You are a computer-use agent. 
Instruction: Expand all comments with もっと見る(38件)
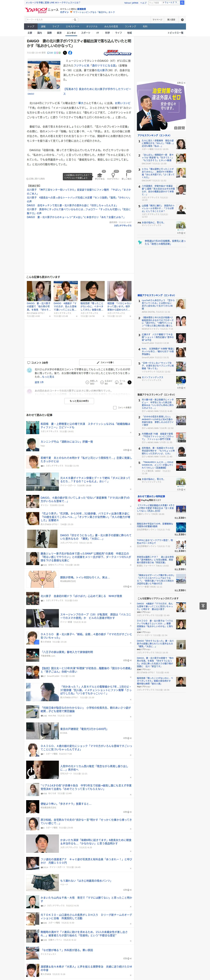click(x=79, y=401)
